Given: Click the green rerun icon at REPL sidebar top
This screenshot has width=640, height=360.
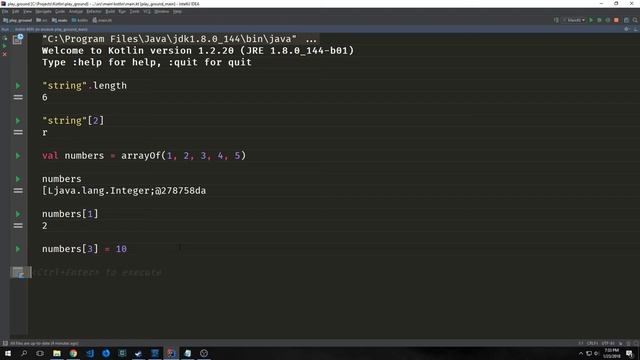Looking at the screenshot, I should 5,38.
